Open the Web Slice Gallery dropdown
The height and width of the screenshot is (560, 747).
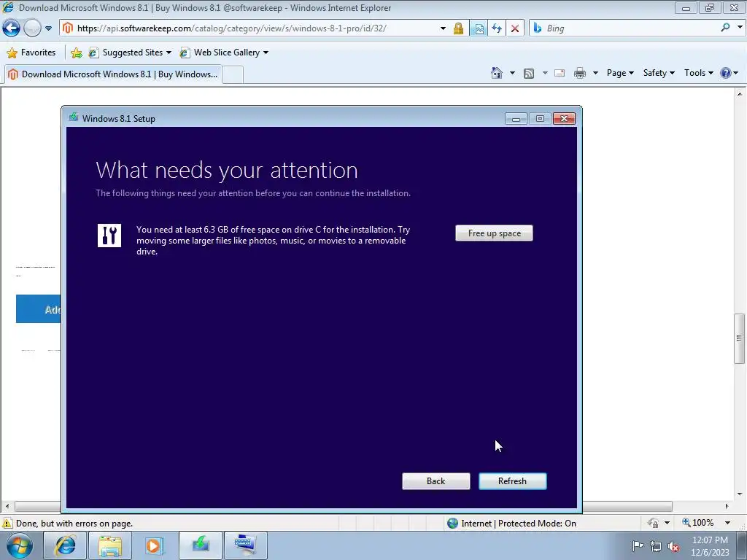point(224,52)
